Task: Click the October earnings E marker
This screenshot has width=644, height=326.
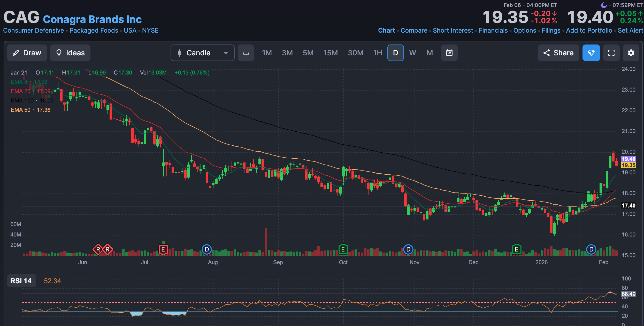Action: pyautogui.click(x=343, y=249)
